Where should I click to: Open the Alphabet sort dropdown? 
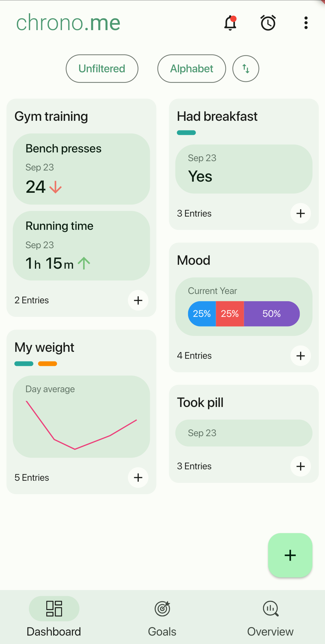pos(192,69)
